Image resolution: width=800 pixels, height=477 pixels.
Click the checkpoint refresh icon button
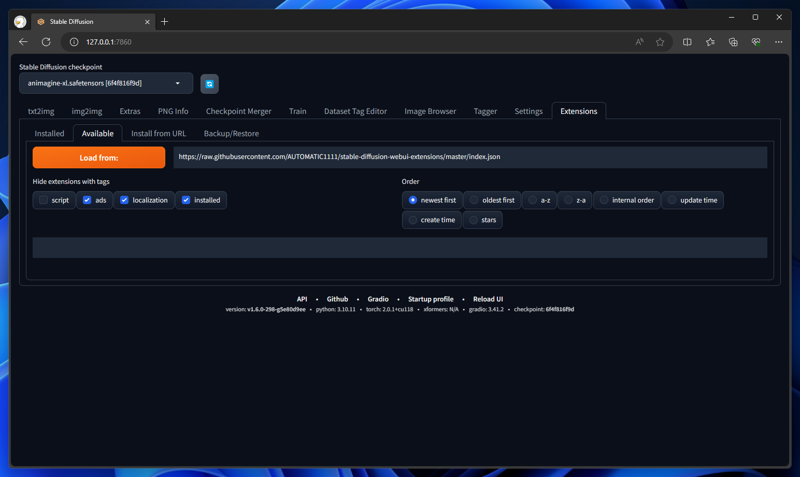pos(209,84)
